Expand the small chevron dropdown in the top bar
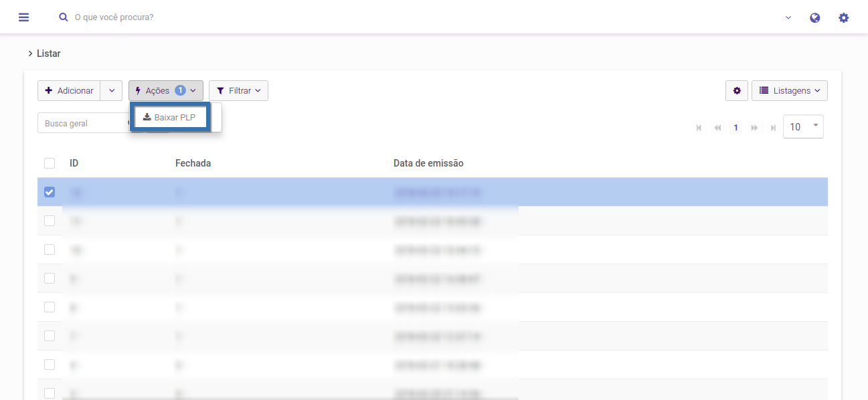 [788, 17]
